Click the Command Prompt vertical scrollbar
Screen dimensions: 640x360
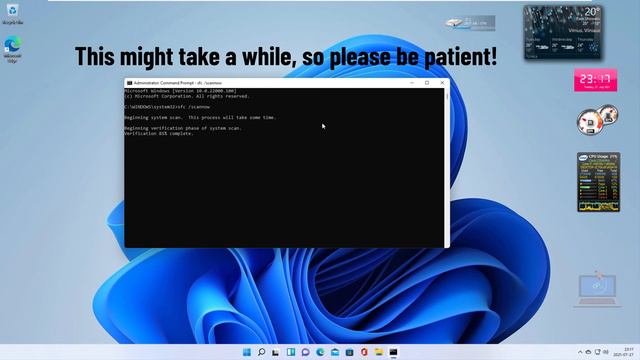pos(447,167)
